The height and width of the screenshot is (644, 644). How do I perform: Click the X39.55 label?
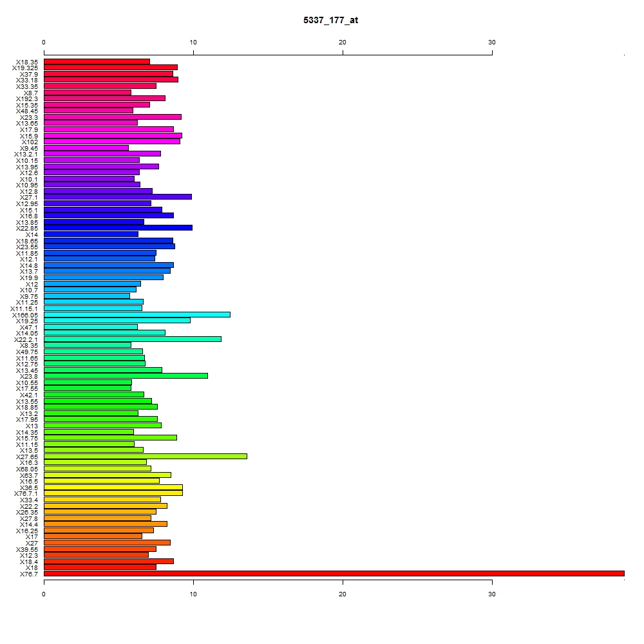[27, 549]
